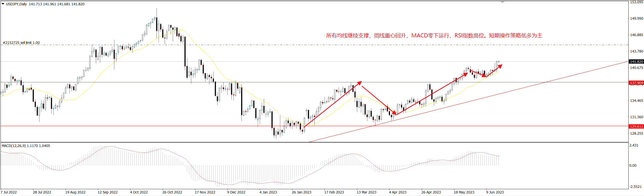The image size is (644, 196).
Task: Click 149.990 on the price scale
Action: [636, 18]
